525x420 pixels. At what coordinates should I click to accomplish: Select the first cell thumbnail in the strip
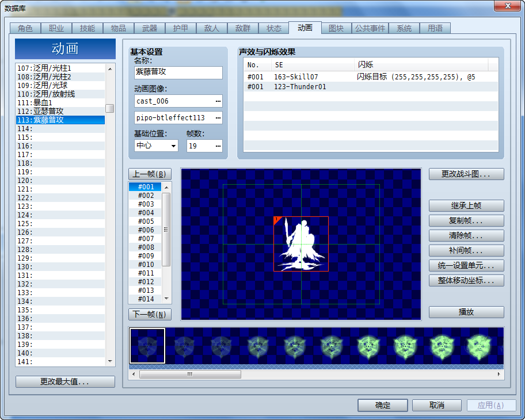(x=147, y=346)
